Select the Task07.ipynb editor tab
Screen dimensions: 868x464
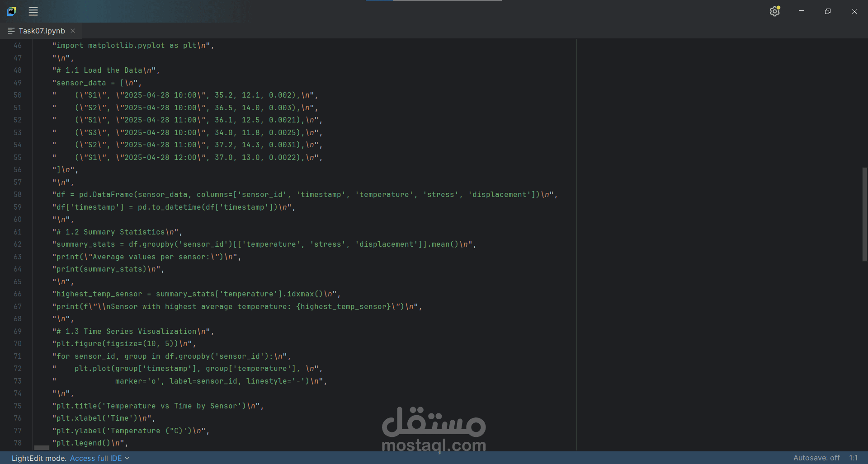pos(42,31)
